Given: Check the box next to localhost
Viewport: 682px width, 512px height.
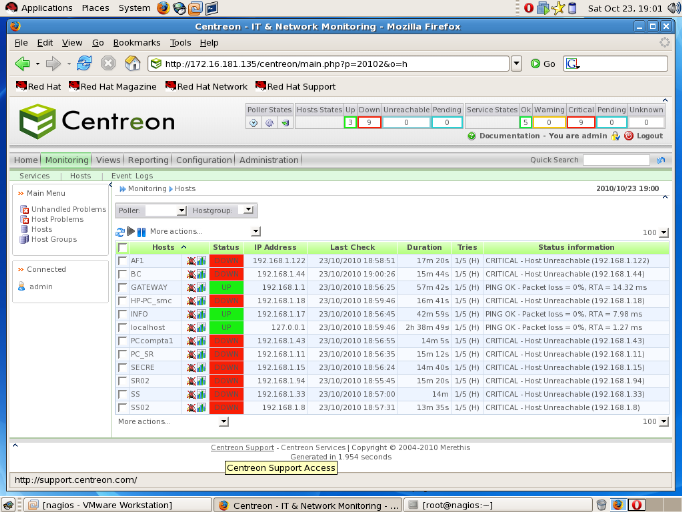Looking at the screenshot, I should tap(122, 327).
